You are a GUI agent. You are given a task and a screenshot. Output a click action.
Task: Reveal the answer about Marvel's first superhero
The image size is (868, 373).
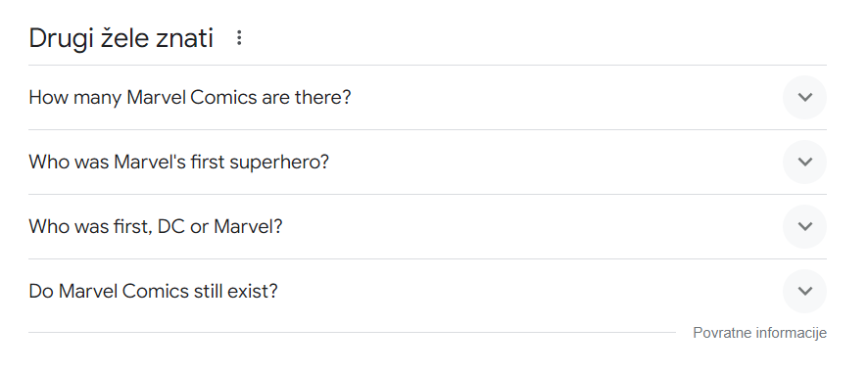[x=427, y=163]
